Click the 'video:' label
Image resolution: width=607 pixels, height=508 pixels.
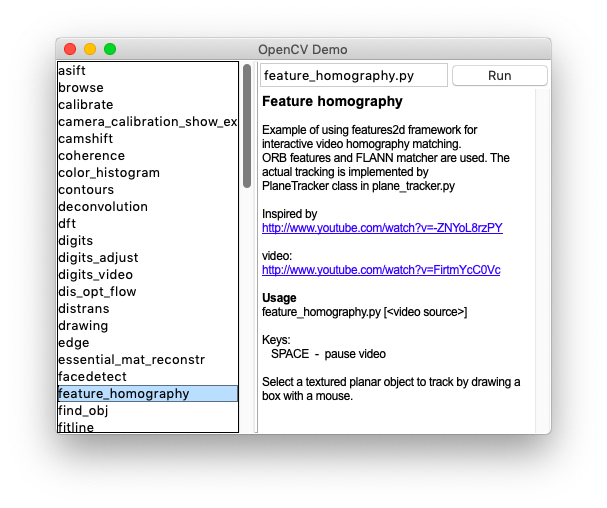(277, 256)
